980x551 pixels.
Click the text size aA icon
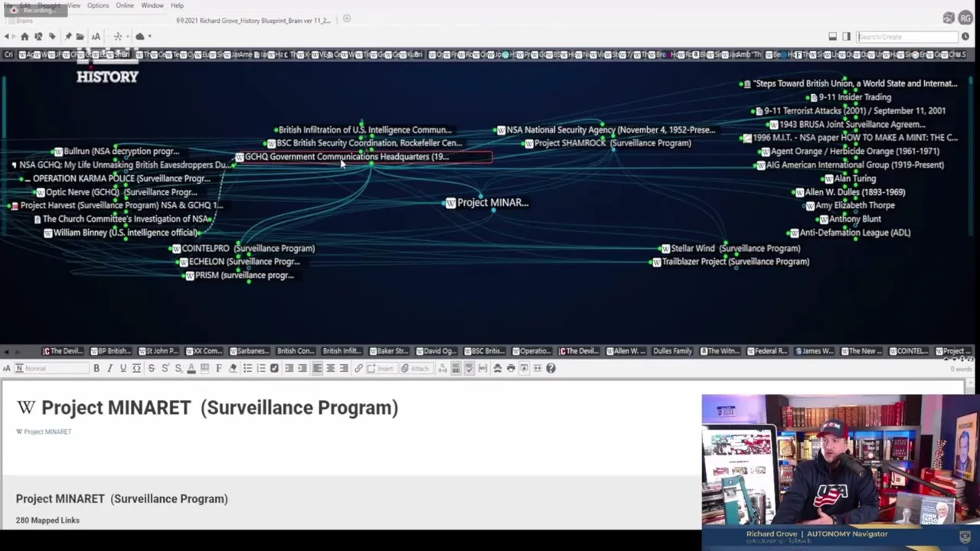(x=96, y=37)
